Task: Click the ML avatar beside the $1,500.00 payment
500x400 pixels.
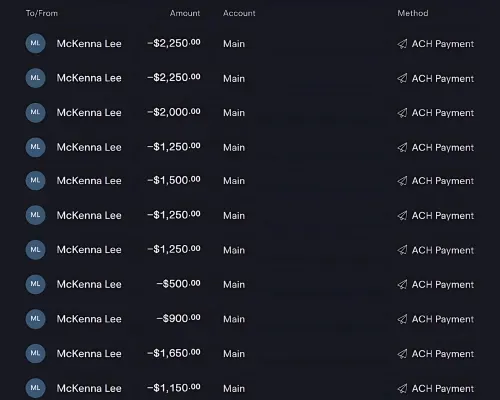Action: click(x=35, y=180)
